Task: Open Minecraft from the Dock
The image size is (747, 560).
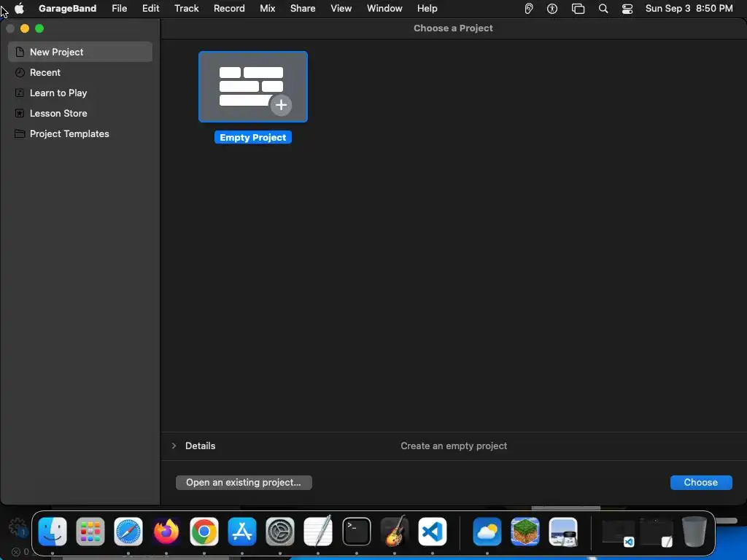Action: [525, 532]
